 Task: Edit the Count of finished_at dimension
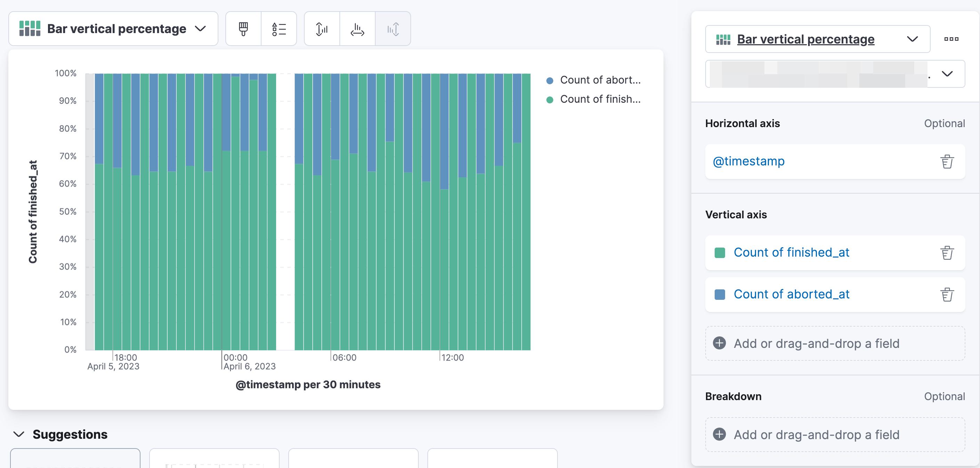coord(791,253)
